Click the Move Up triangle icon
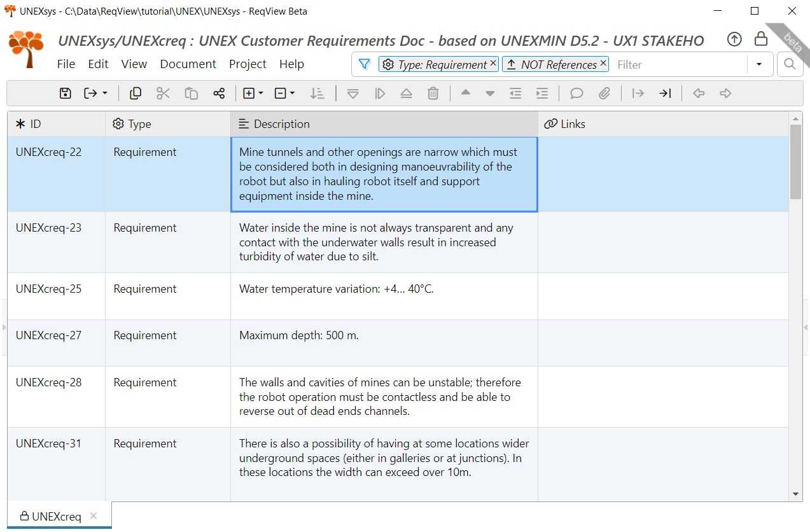Screen dimensions: 810x532 (466, 93)
